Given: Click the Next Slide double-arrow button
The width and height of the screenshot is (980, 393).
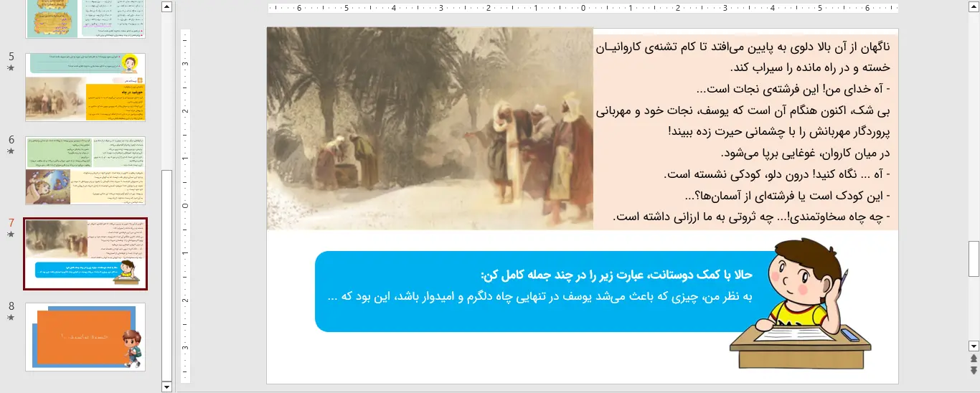Looking at the screenshot, I should tap(974, 370).
